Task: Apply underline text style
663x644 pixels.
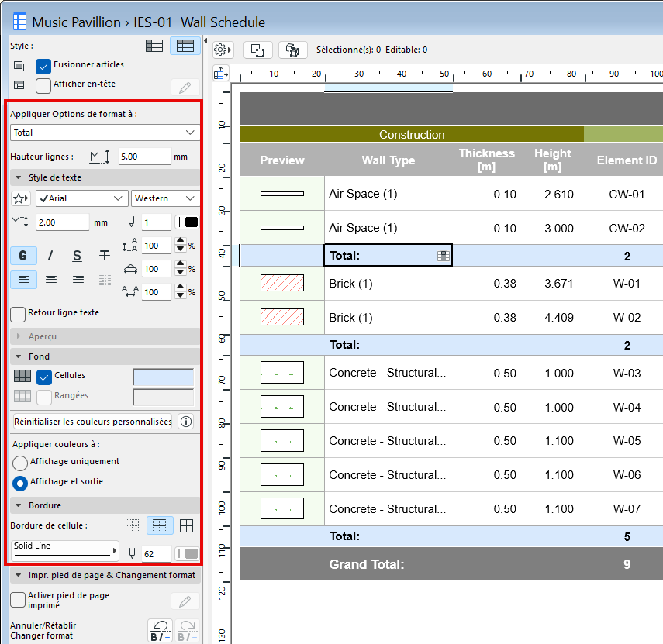Action: coord(77,257)
